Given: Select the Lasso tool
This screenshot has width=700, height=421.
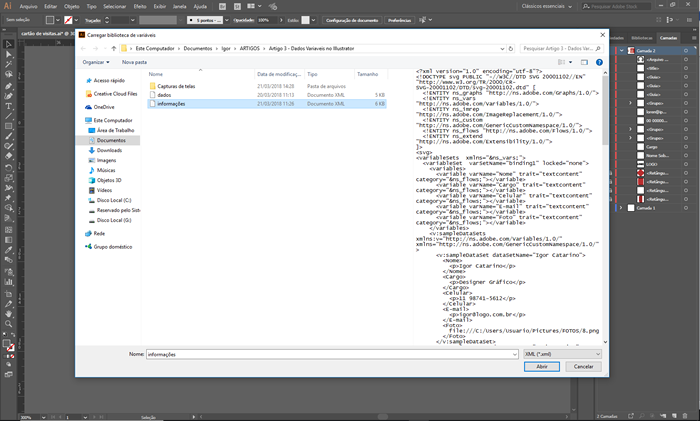Looking at the screenshot, I should (x=8, y=75).
